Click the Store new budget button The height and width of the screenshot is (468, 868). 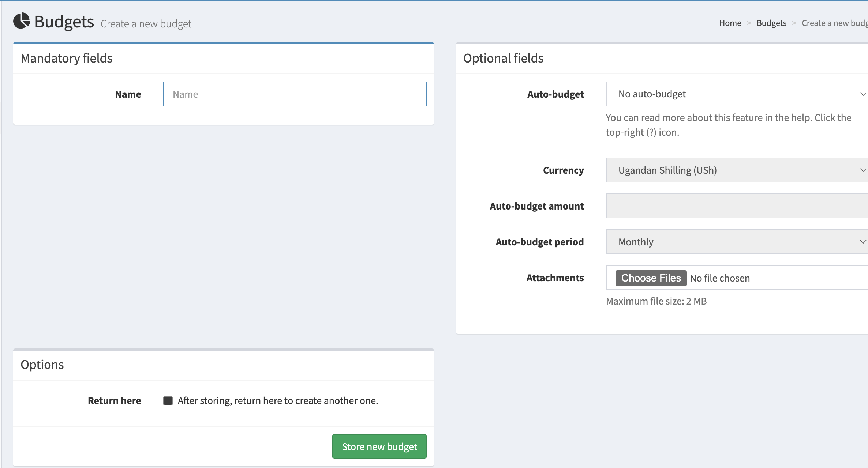[x=379, y=446]
